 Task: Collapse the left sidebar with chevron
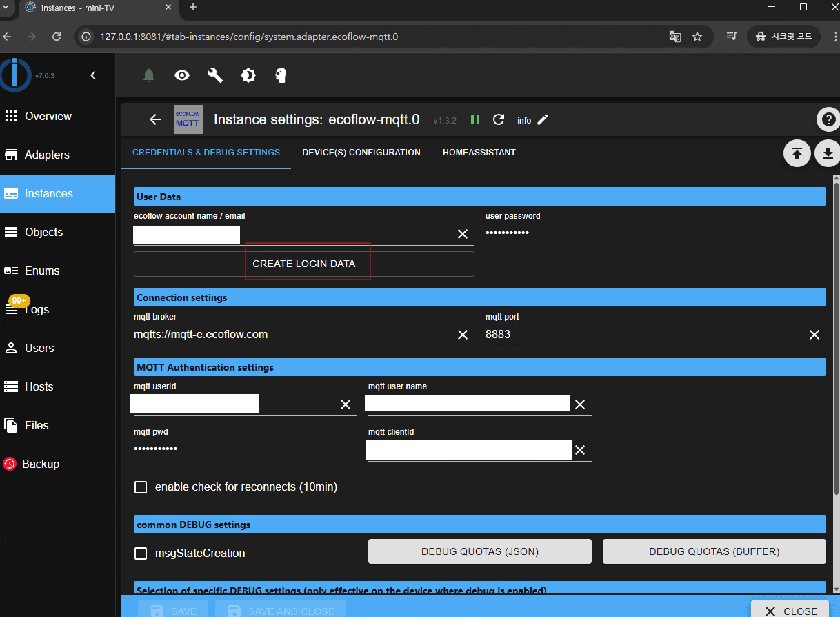click(x=93, y=75)
